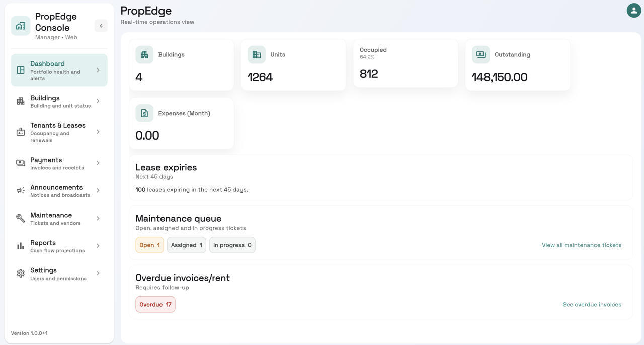
Task: Click the Overdue 17 badge
Action: pos(155,304)
